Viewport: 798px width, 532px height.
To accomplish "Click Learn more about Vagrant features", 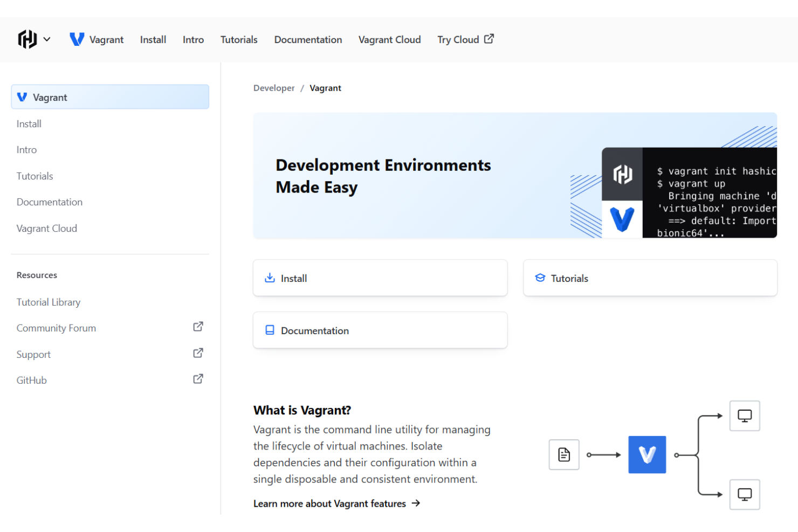I will 329,503.
